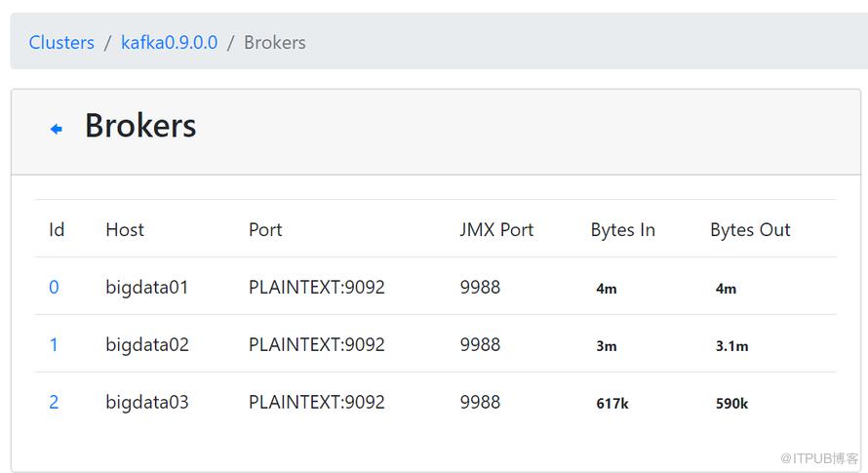Click the Id column header
Screen dimensions: 868x473
point(57,229)
